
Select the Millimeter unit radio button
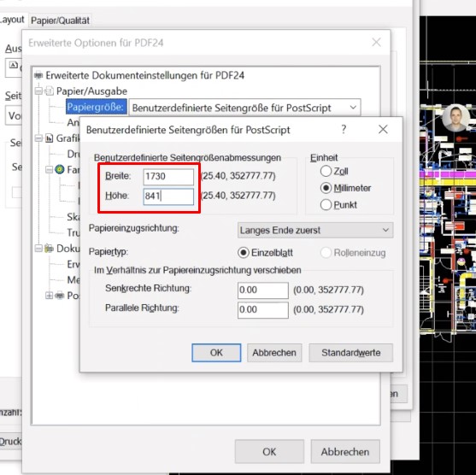coord(326,188)
